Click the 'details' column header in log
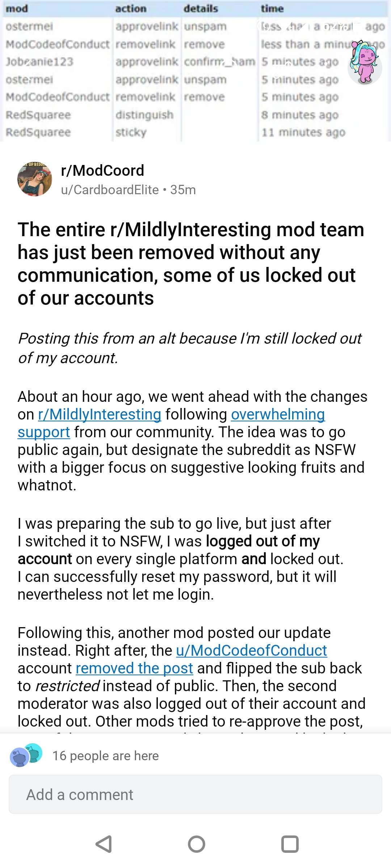 (x=201, y=9)
